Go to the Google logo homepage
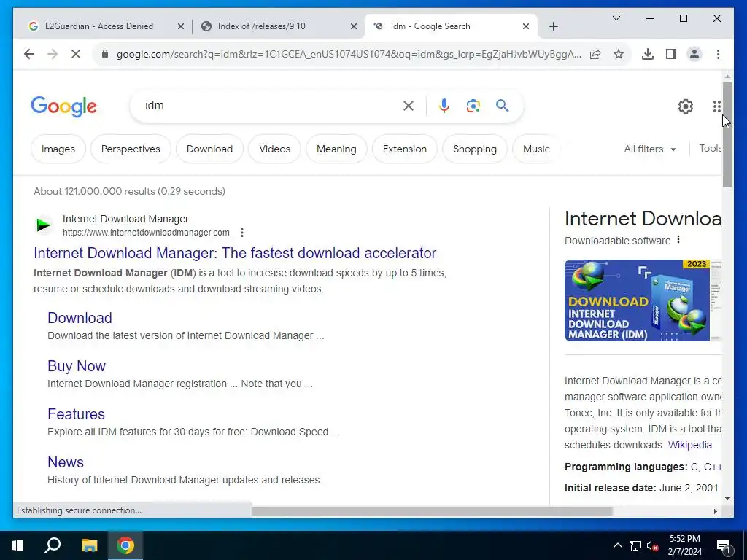The height and width of the screenshot is (560, 747). (64, 106)
